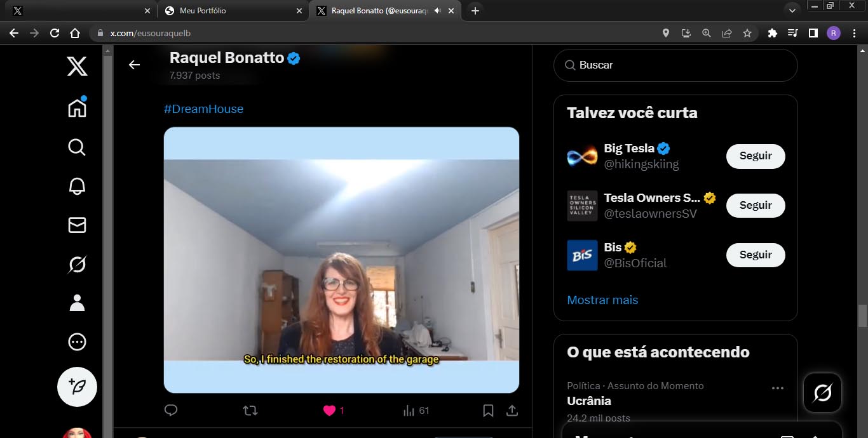
Task: Open Messages envelope in sidebar
Action: point(77,225)
